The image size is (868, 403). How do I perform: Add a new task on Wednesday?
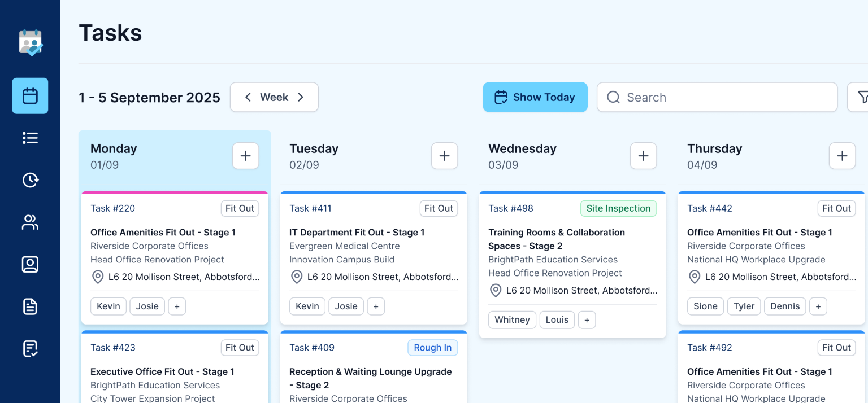click(x=643, y=156)
